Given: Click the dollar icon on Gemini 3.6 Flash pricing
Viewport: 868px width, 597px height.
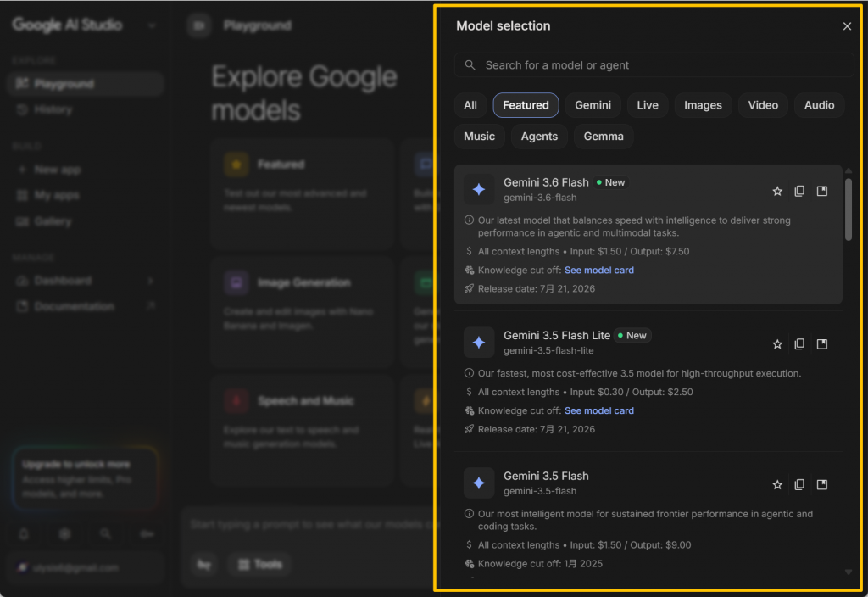Looking at the screenshot, I should coord(469,251).
